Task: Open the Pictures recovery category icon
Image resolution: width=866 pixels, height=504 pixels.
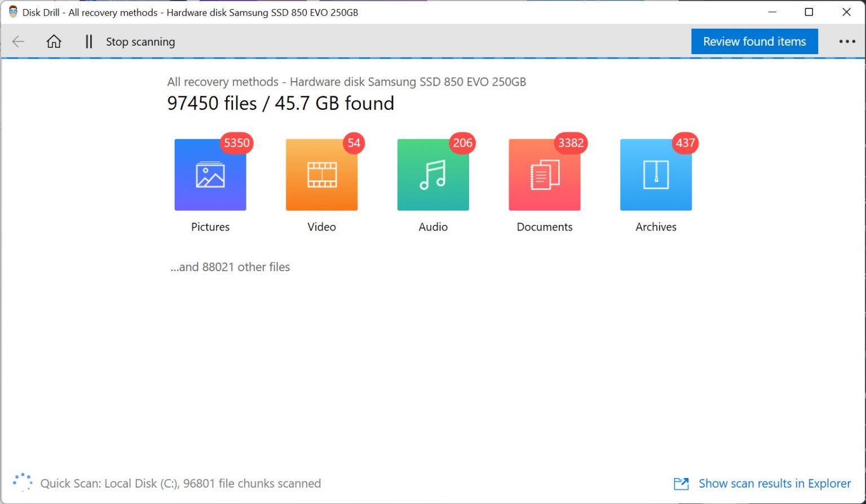Action: point(210,175)
